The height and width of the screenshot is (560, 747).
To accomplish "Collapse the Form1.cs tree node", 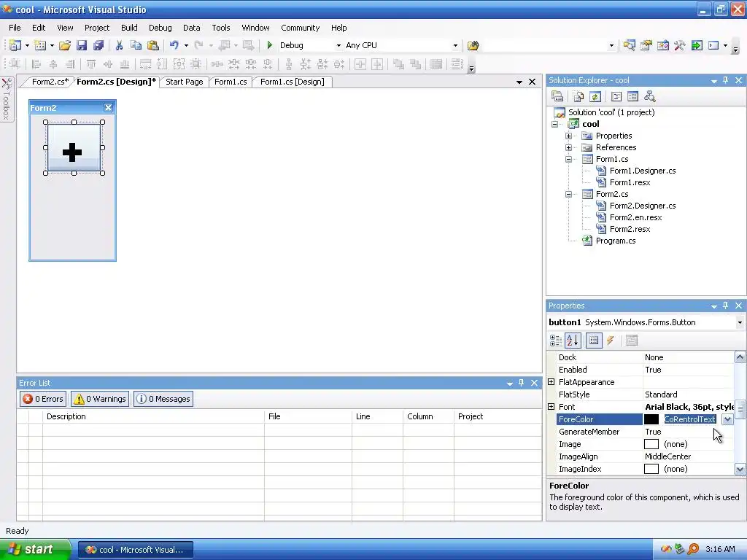I will point(568,159).
